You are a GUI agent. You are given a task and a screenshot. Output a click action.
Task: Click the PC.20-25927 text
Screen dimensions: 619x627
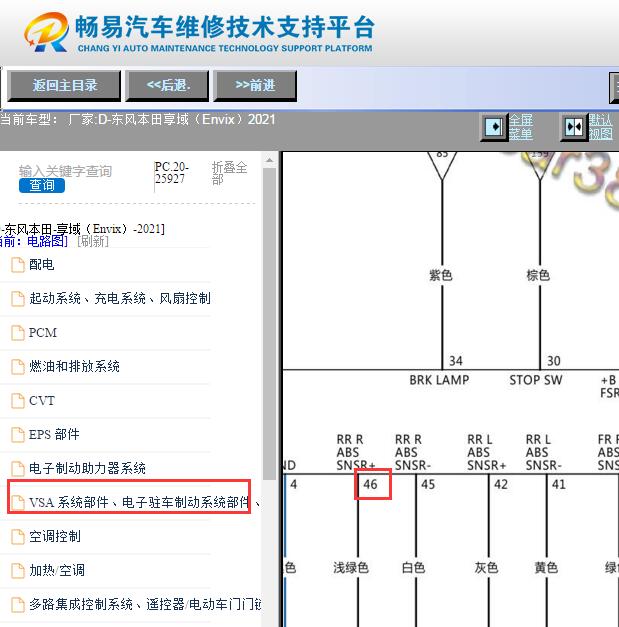171,173
